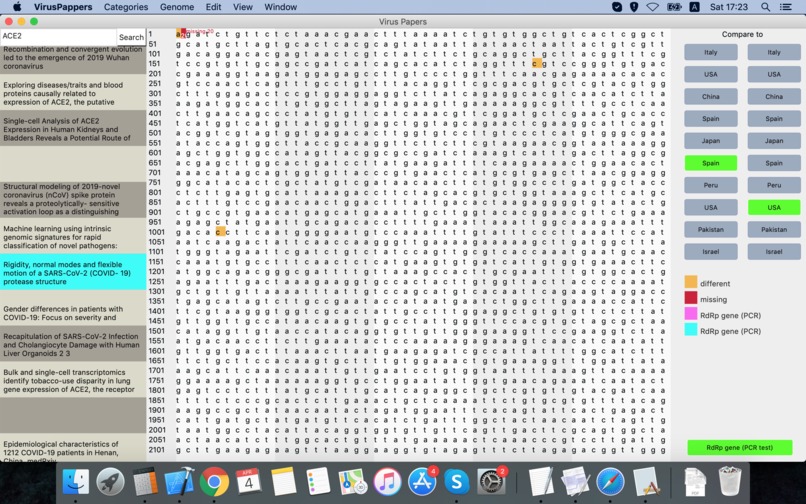Open System Preferences from the Dock

point(491,482)
